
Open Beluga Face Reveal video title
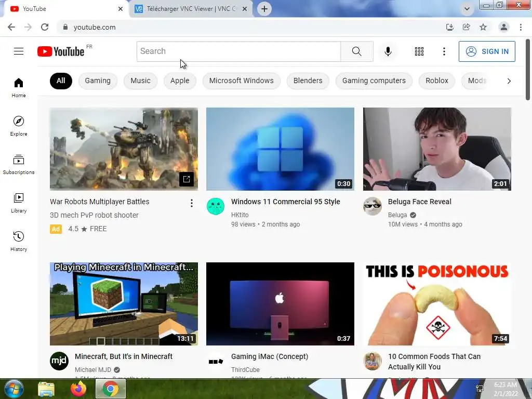click(x=420, y=202)
